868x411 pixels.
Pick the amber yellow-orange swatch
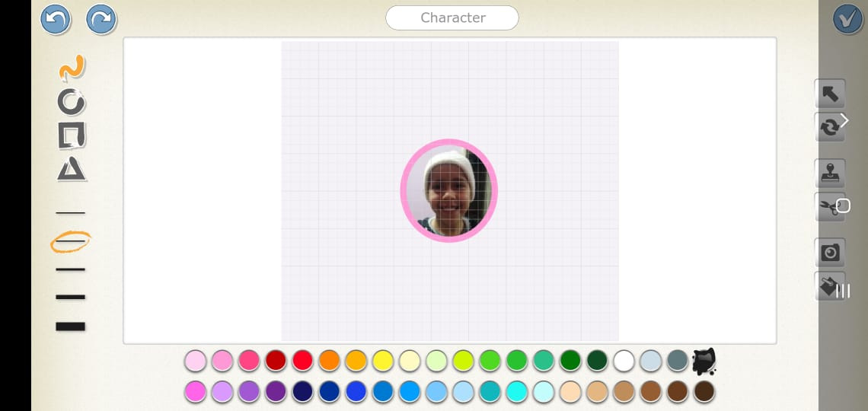[356, 361]
